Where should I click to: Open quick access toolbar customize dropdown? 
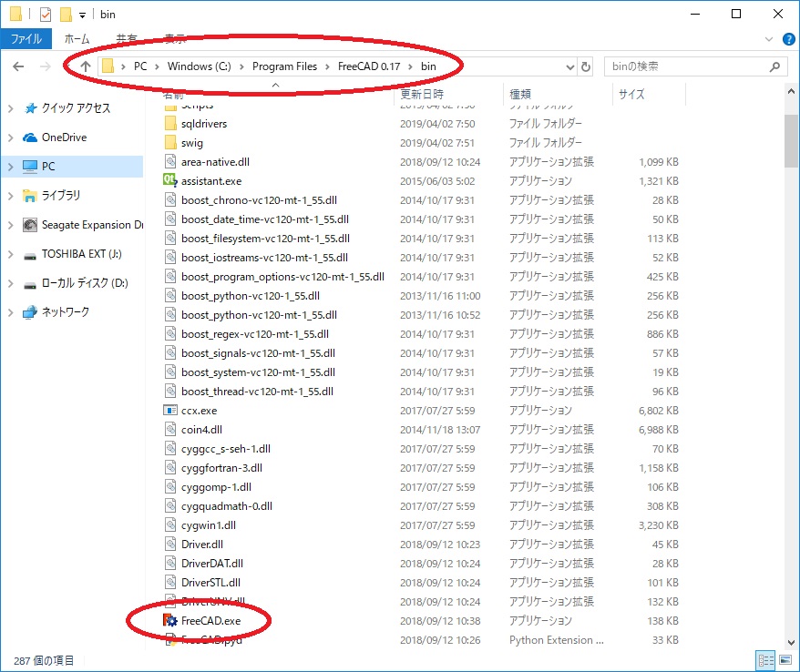(82, 15)
